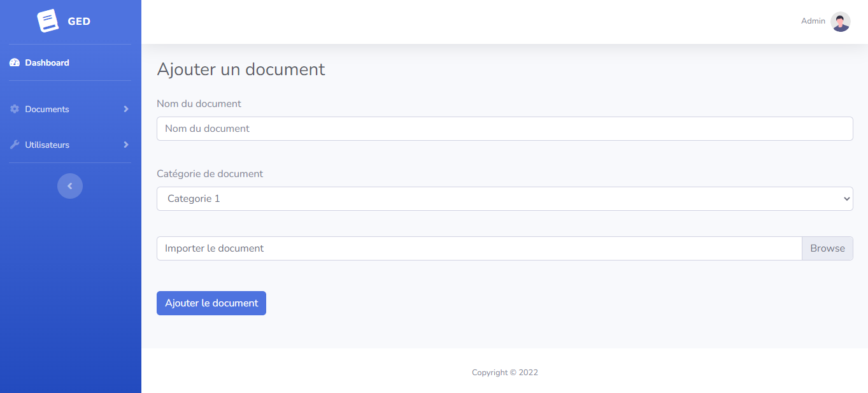This screenshot has height=393, width=868.
Task: Click the Importer le document file field
Action: point(478,248)
